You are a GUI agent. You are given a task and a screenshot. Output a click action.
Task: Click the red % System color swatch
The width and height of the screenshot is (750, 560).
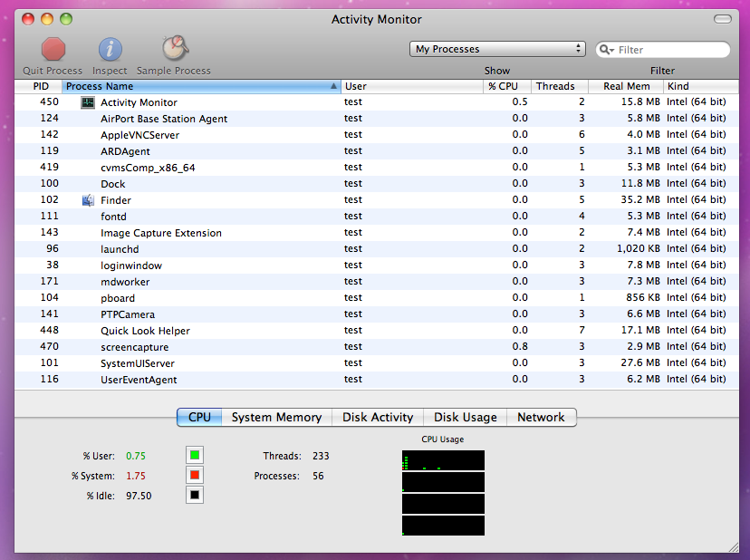pyautogui.click(x=195, y=476)
